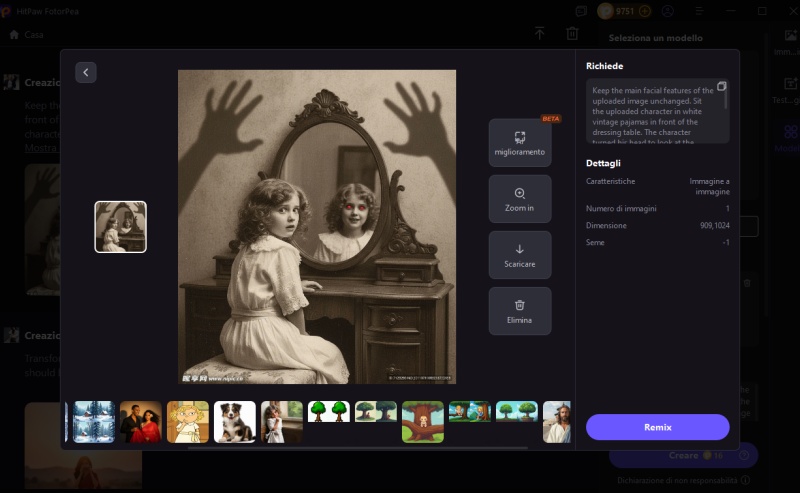Select the trees landscape thumbnail after two round trees
The width and height of the screenshot is (800, 493).
pos(376,411)
